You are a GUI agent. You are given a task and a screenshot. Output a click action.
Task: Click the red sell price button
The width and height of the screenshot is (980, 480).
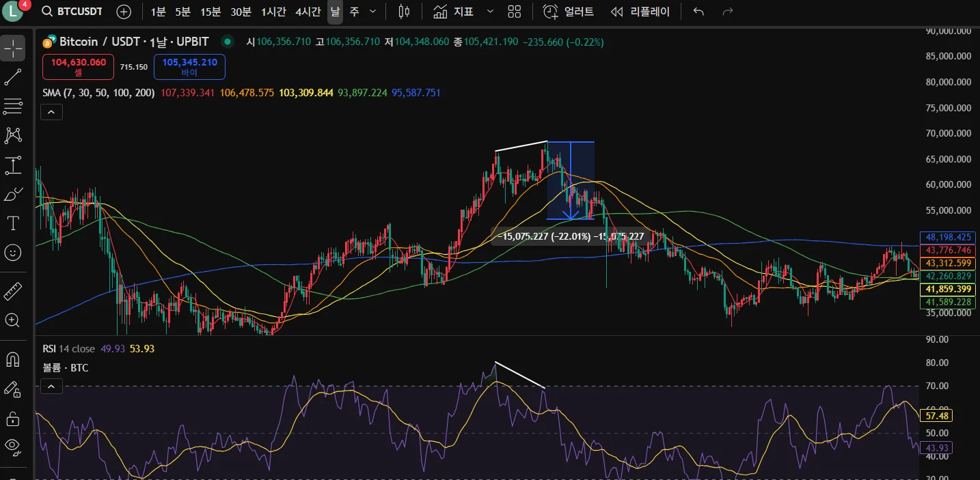pyautogui.click(x=79, y=67)
